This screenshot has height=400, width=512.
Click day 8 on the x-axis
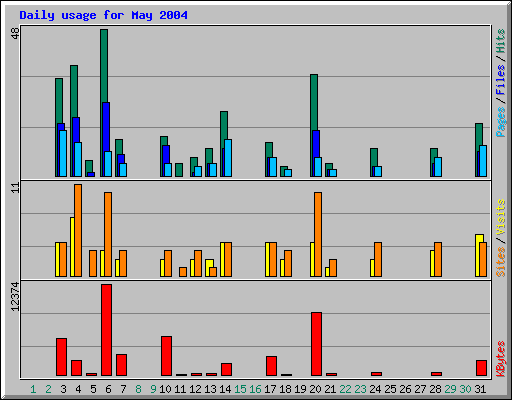point(138,389)
